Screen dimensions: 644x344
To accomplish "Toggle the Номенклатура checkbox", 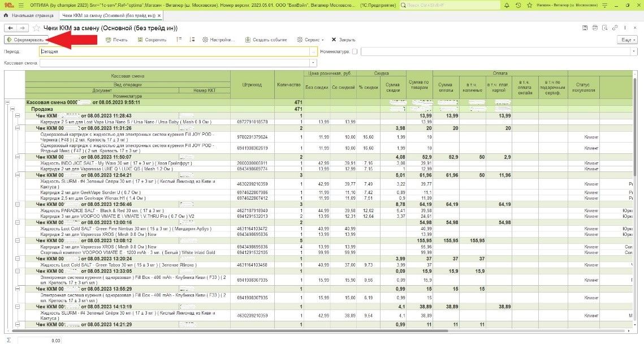I will tap(355, 51).
